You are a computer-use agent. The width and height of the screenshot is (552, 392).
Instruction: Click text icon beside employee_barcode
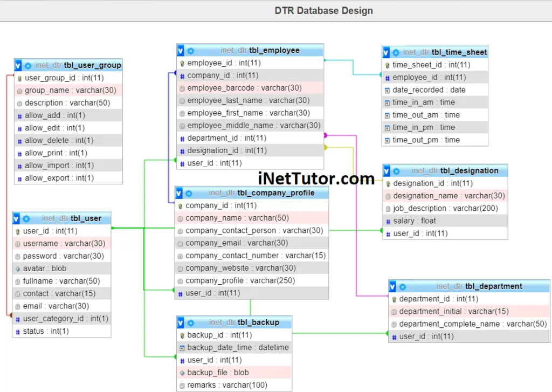pyautogui.click(x=182, y=88)
